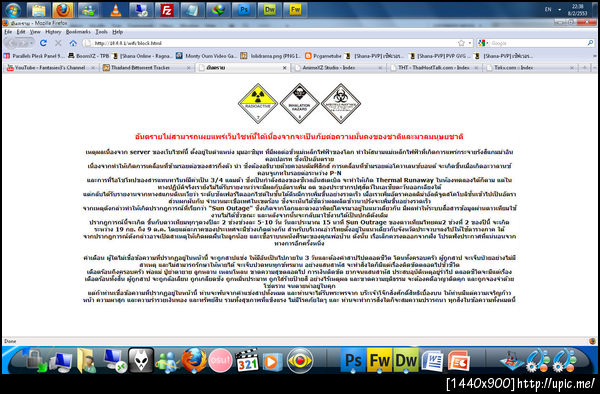Open Dreamweaver from the bottom dock
Screen dimensions: 600x394
coord(406,360)
